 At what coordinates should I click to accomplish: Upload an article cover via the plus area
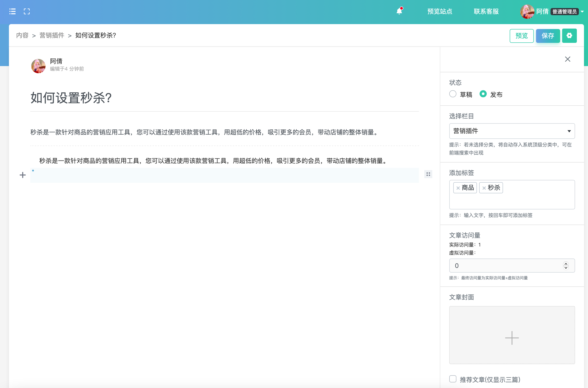click(x=512, y=335)
